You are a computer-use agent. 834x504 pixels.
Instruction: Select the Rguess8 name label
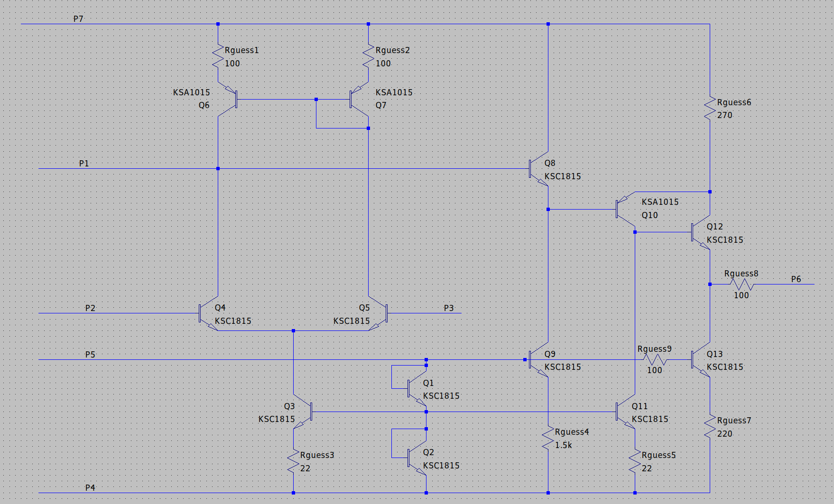pyautogui.click(x=741, y=274)
